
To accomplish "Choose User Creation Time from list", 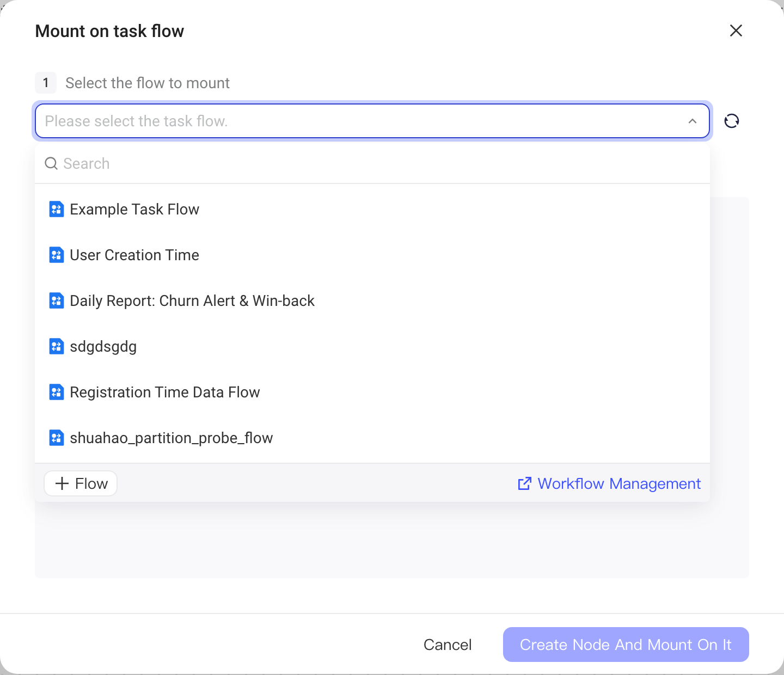I will point(372,255).
